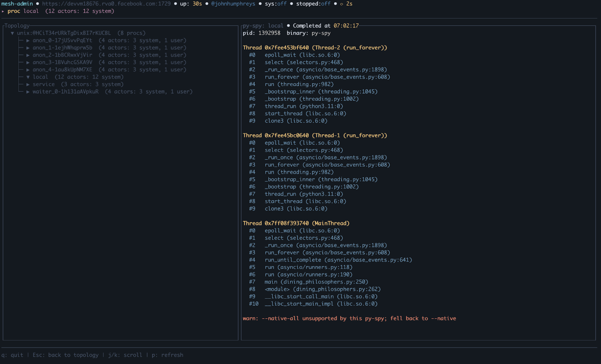Viewport: 601px width, 364px height.
Task: Collapse the local actors node
Action: pyautogui.click(x=28, y=77)
